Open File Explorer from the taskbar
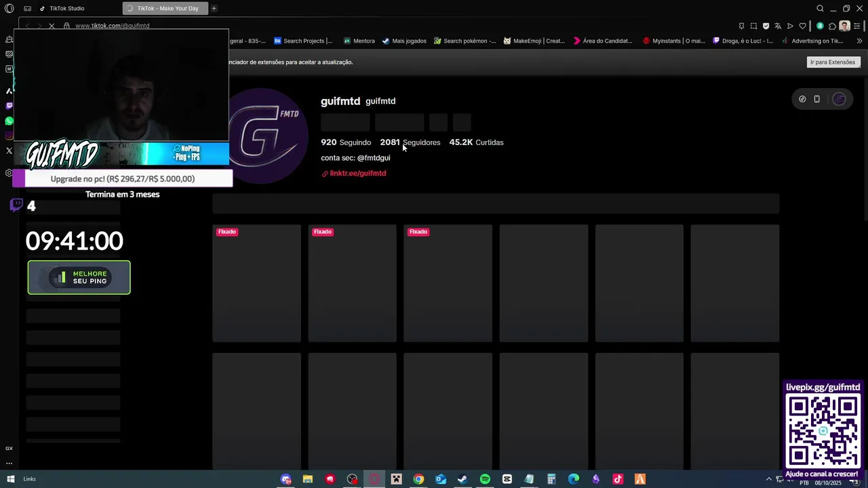The image size is (868, 488). click(x=307, y=479)
